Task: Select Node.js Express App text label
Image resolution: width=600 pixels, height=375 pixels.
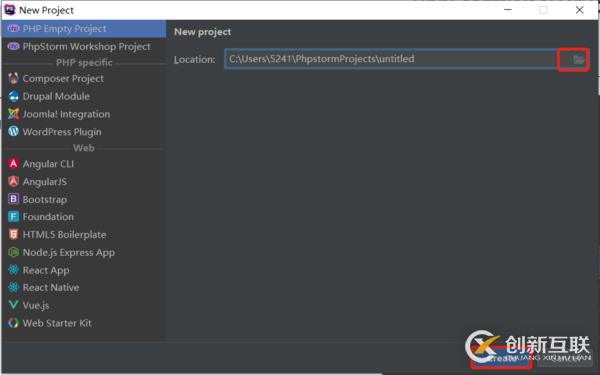Action: [68, 253]
